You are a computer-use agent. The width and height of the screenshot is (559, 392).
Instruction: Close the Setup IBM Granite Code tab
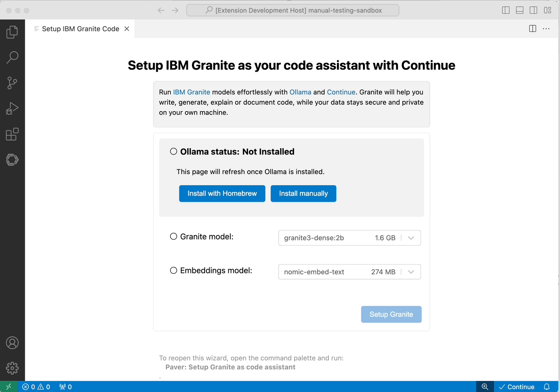coord(126,29)
